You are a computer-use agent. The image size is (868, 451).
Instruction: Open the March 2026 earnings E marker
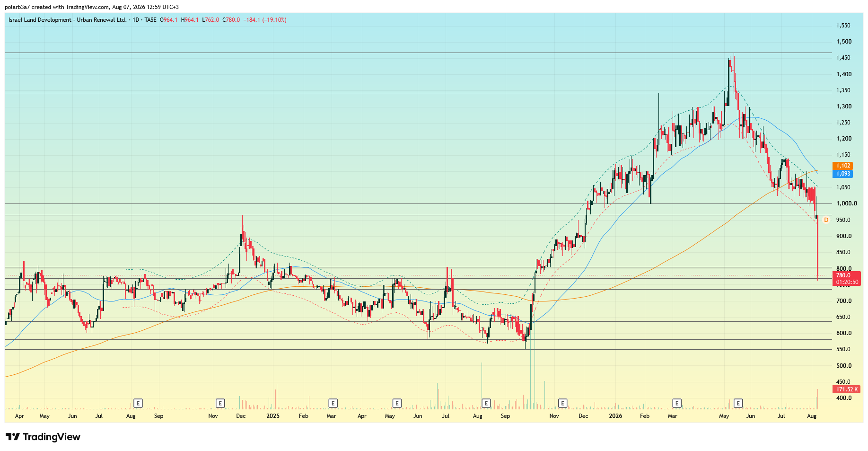pyautogui.click(x=677, y=403)
